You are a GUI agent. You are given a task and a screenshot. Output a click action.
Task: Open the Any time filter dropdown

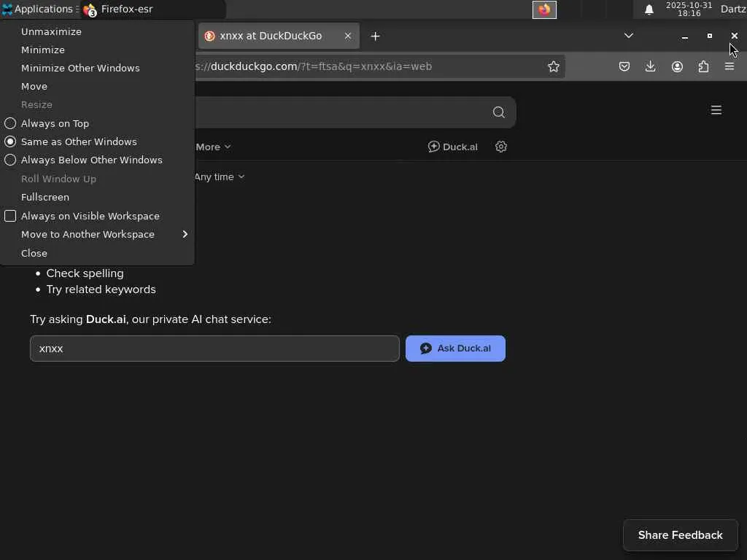click(x=219, y=176)
